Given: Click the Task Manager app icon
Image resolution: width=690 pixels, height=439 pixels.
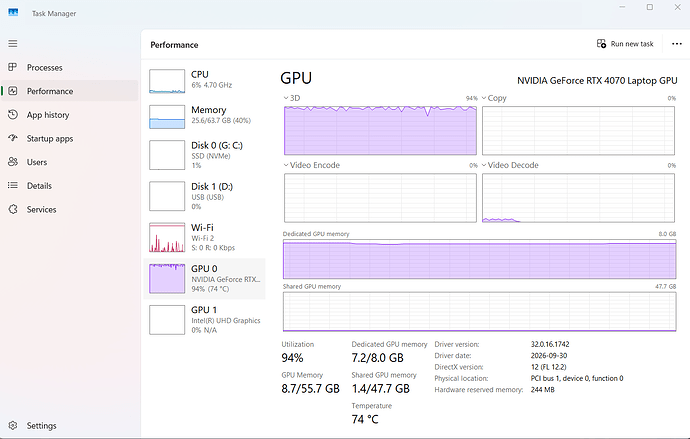Looking at the screenshot, I should click(x=13, y=13).
